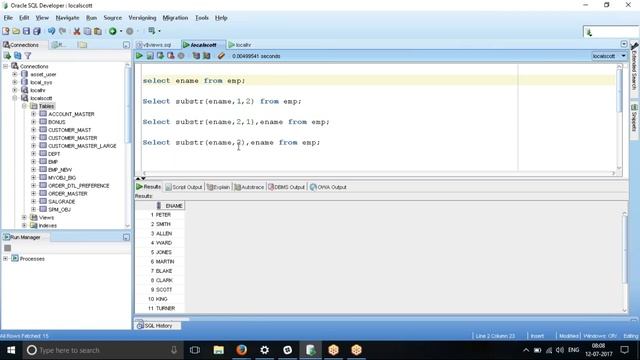Click the Redo toolbar icon
Screen dimensions: 640x360
[62, 31]
